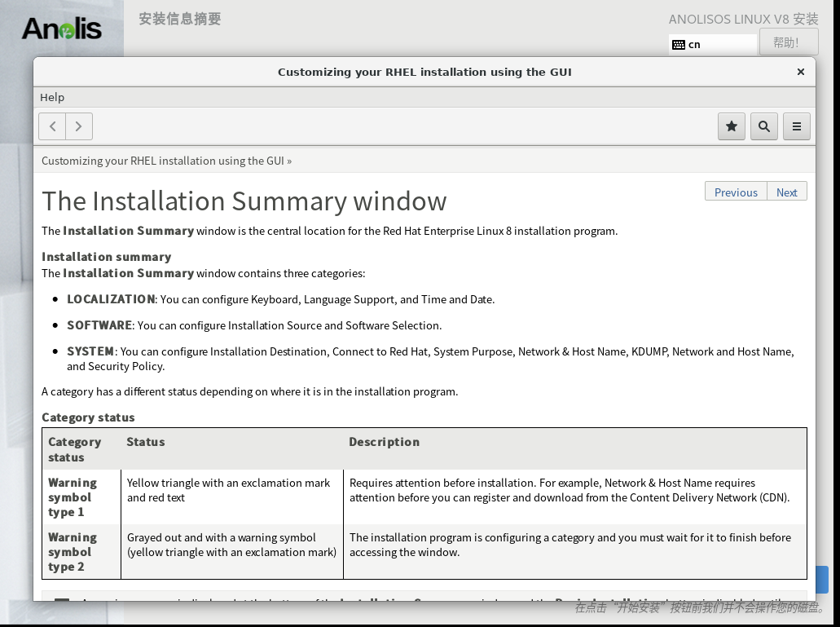840x627 pixels.
Task: Go forward with the right arrow button
Action: (78, 126)
